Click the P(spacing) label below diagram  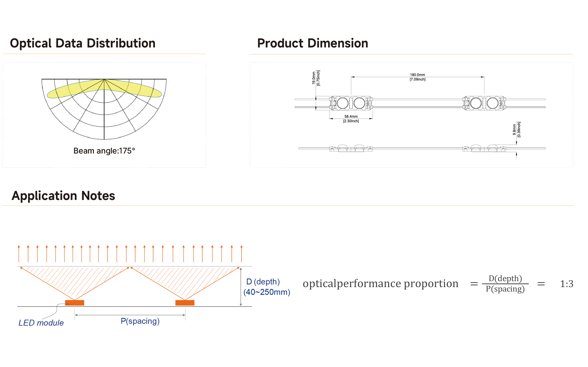tap(140, 321)
